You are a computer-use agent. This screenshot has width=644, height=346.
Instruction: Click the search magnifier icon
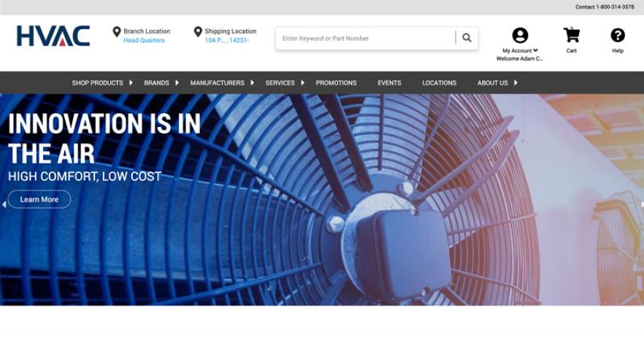pos(467,38)
